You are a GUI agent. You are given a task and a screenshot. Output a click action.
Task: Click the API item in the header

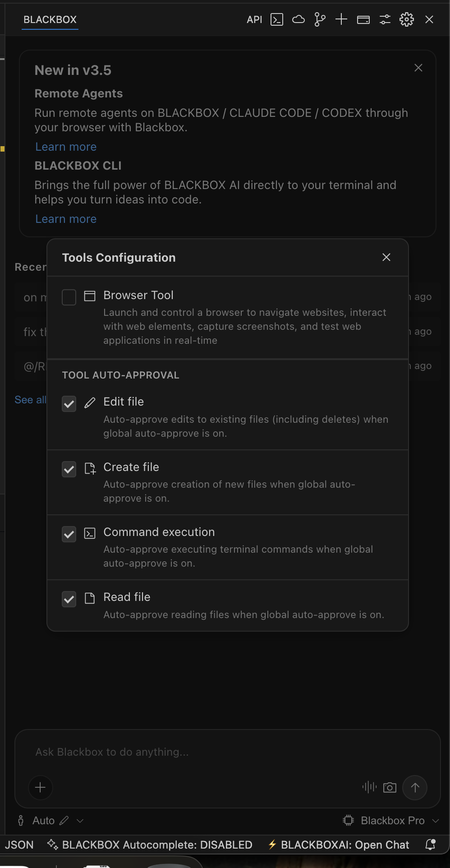click(254, 19)
